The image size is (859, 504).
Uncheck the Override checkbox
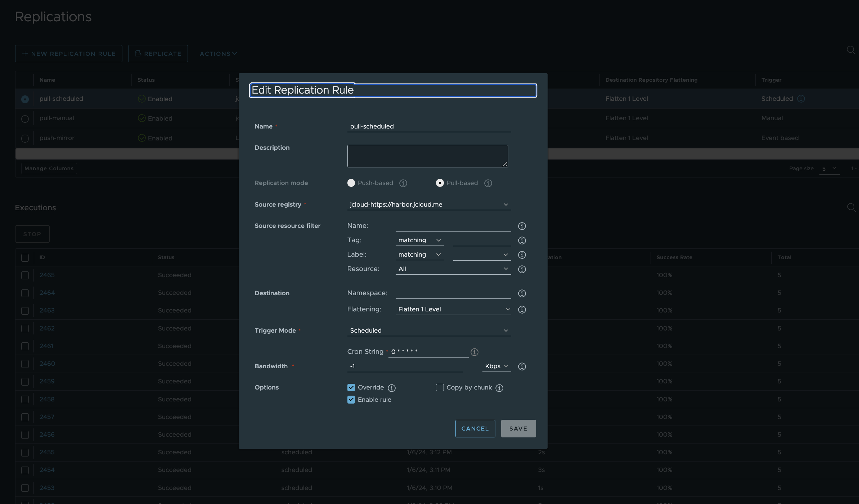pyautogui.click(x=351, y=387)
